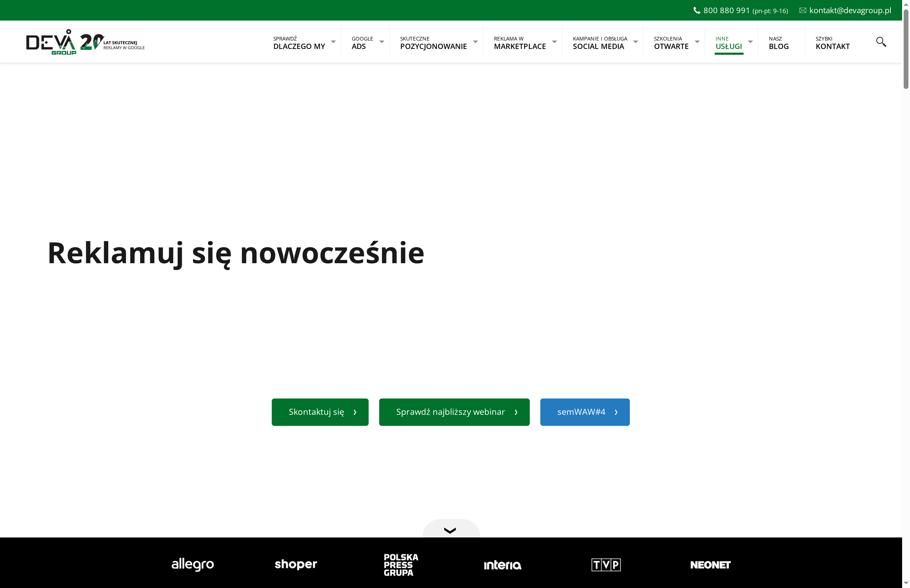Screen dimensions: 910x588
Task: Open the semWAW#4 link button
Action: (585, 412)
